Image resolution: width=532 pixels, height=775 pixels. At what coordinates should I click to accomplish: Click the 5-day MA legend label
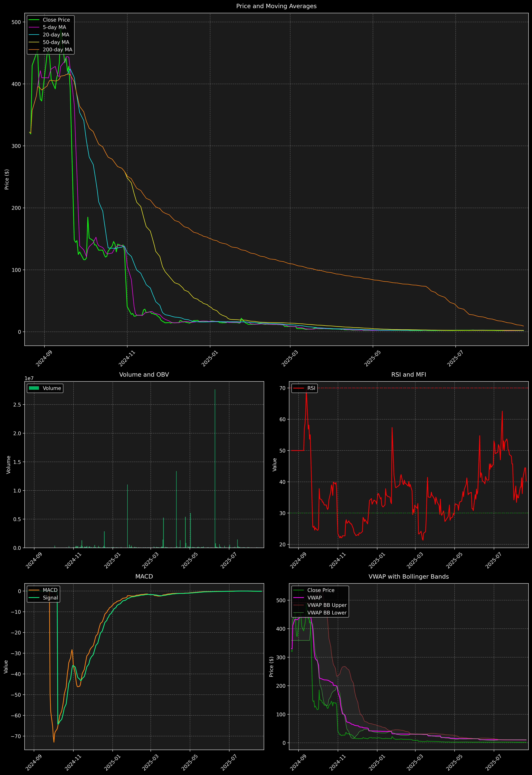click(x=54, y=27)
